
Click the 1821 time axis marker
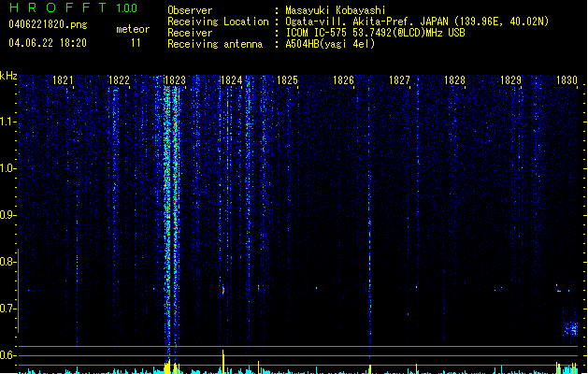click(x=63, y=80)
